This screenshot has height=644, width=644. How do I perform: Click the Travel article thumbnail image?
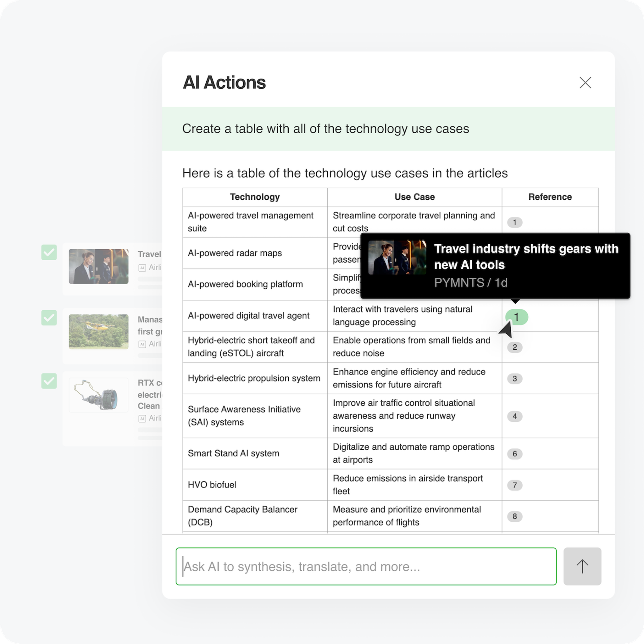98,266
